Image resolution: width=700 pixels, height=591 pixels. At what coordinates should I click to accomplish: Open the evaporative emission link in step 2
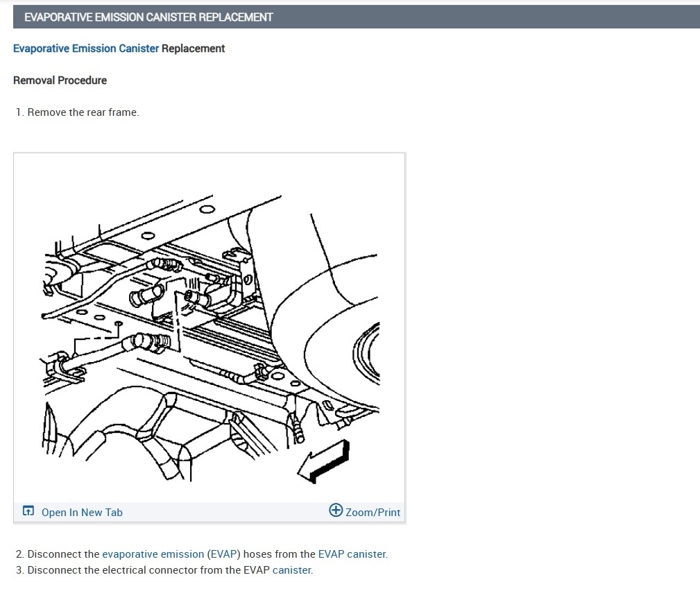[x=153, y=554]
